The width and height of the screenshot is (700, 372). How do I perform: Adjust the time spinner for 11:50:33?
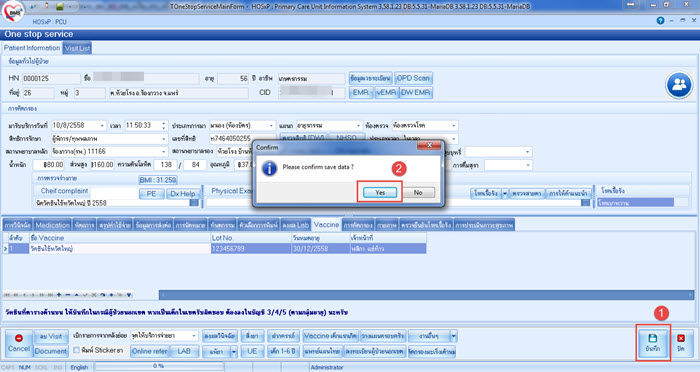pyautogui.click(x=164, y=125)
